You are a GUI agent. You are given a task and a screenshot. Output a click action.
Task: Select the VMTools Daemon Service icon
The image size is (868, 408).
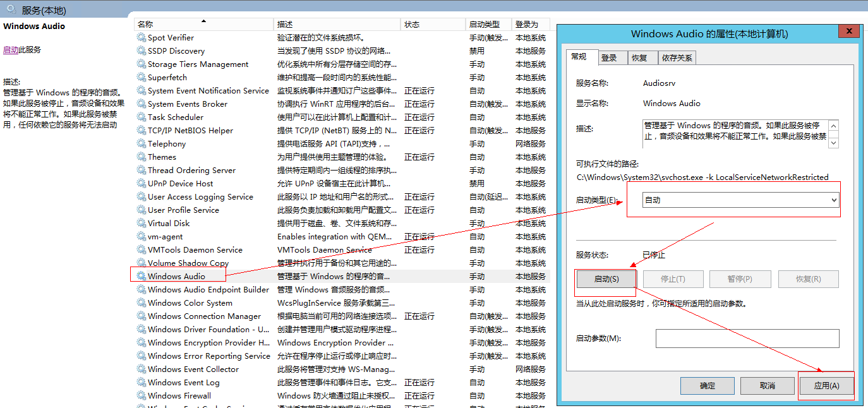(141, 250)
